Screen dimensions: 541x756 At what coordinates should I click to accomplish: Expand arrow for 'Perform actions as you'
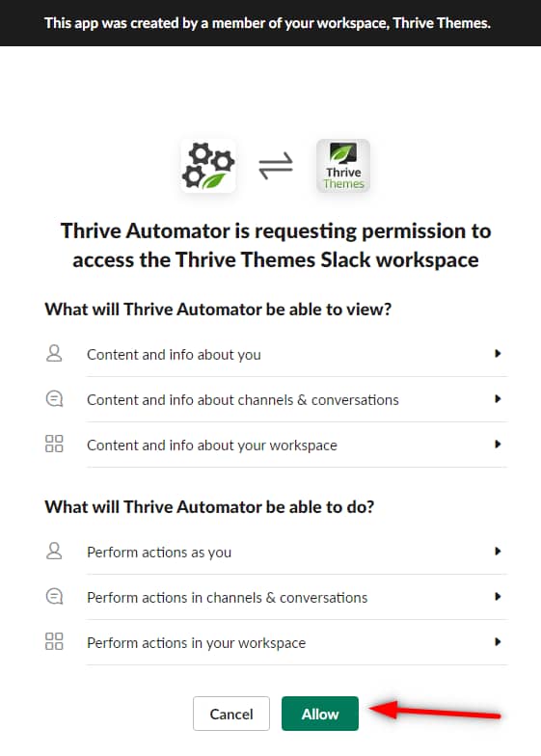click(x=498, y=552)
